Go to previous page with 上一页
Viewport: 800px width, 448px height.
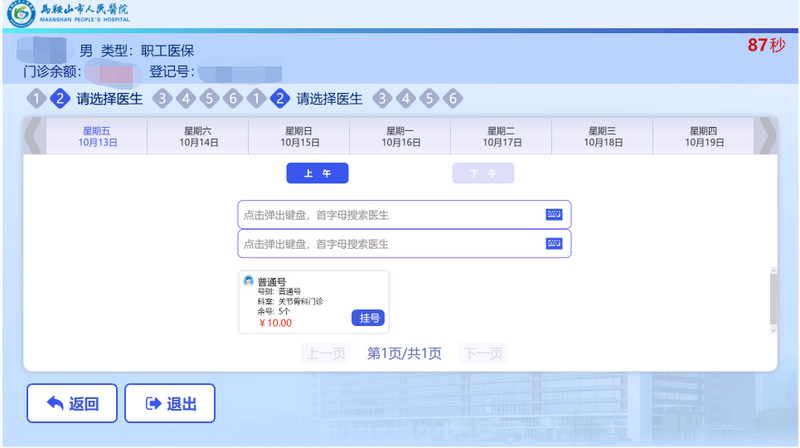pyautogui.click(x=326, y=353)
